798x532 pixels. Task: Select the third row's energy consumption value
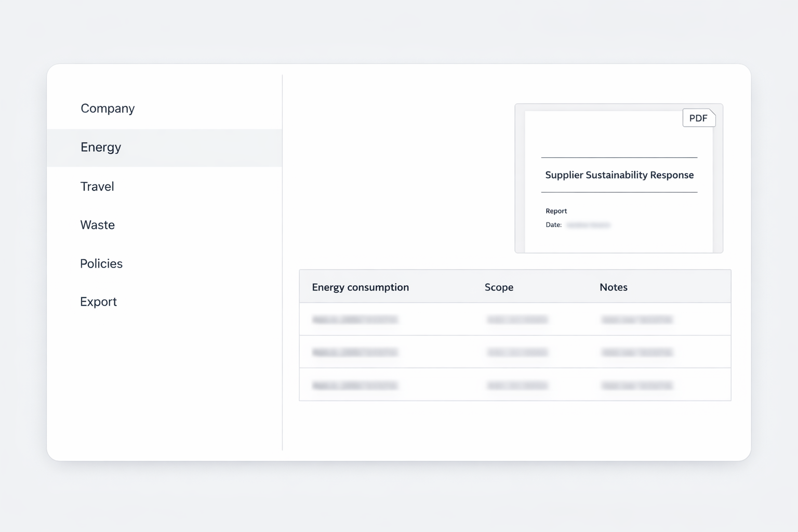coord(356,385)
